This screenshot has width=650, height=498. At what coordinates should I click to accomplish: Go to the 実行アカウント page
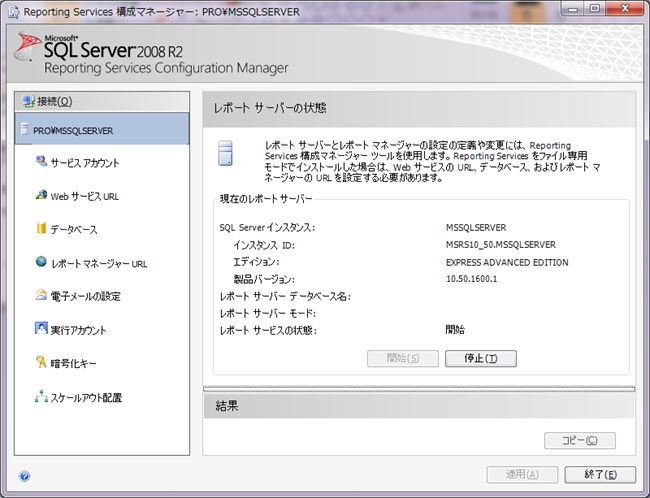pyautogui.click(x=78, y=330)
